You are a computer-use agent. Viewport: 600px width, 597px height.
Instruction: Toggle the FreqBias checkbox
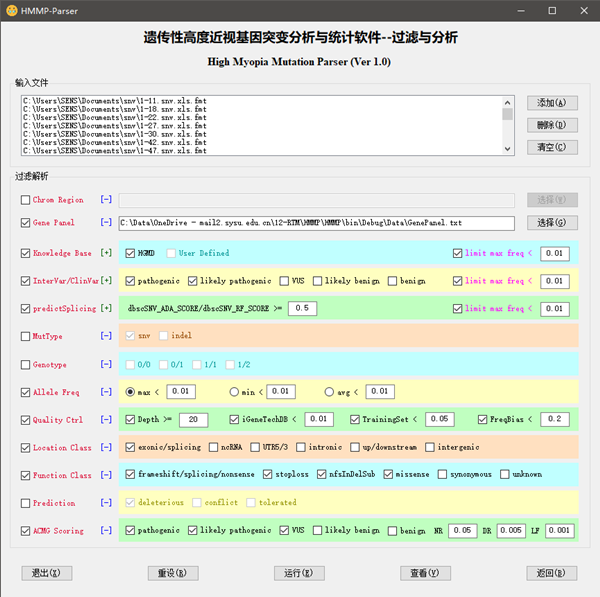[x=482, y=419]
